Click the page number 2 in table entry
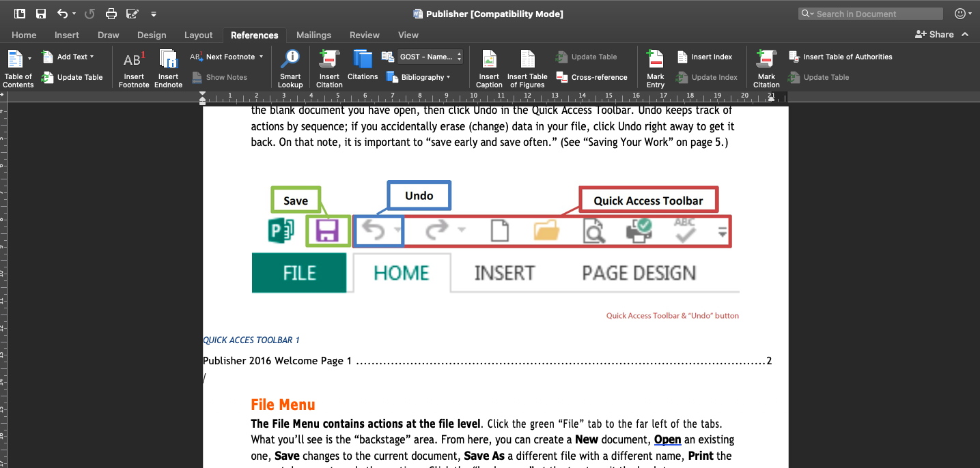This screenshot has width=980, height=468. (769, 361)
